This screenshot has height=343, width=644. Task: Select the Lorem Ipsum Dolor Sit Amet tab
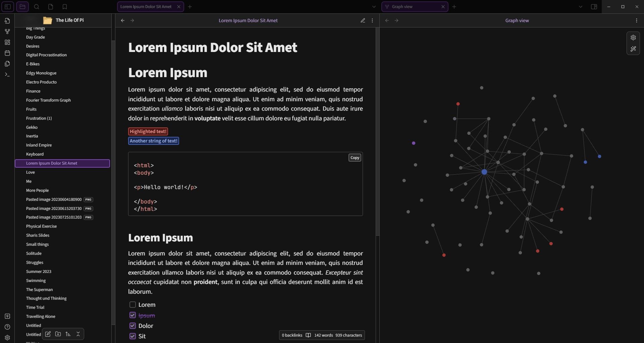[146, 6]
